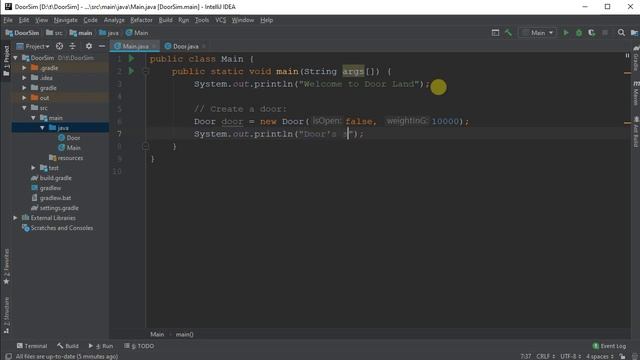The height and width of the screenshot is (360, 640).
Task: Fold the main method with gutter fold marker
Action: (x=146, y=71)
